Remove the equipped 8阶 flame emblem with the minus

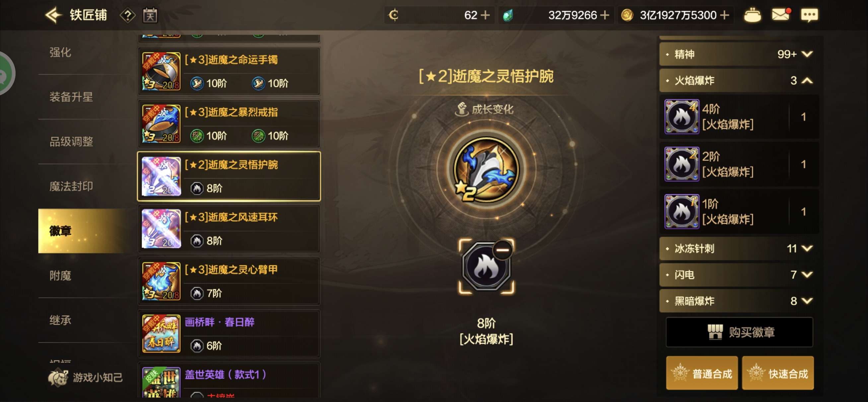(x=502, y=250)
